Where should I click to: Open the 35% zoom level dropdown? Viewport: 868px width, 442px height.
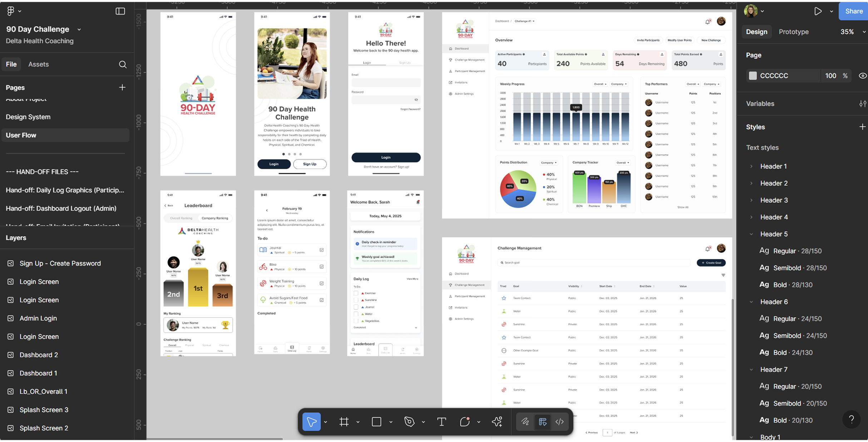point(852,32)
